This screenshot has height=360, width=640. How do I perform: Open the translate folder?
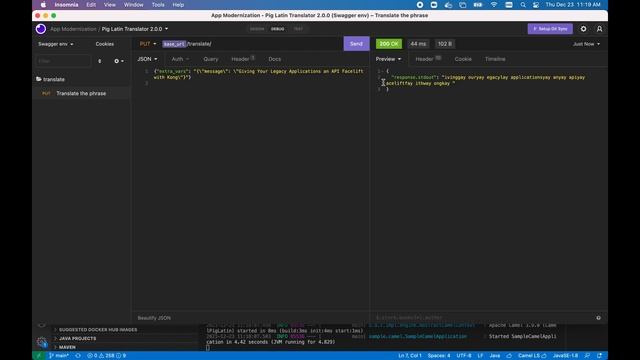(x=50, y=79)
